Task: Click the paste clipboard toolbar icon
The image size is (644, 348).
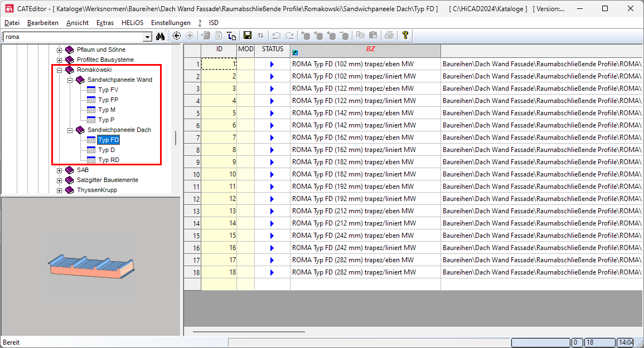Action: coord(374,36)
